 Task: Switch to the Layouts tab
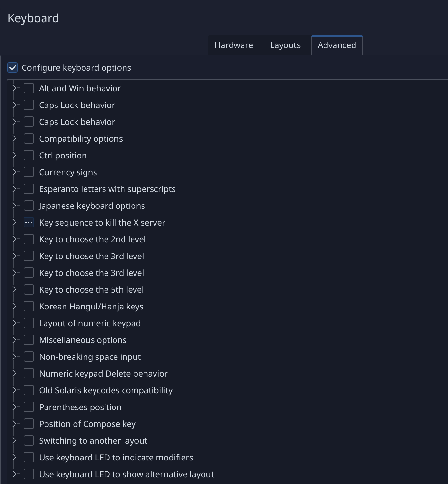[285, 45]
